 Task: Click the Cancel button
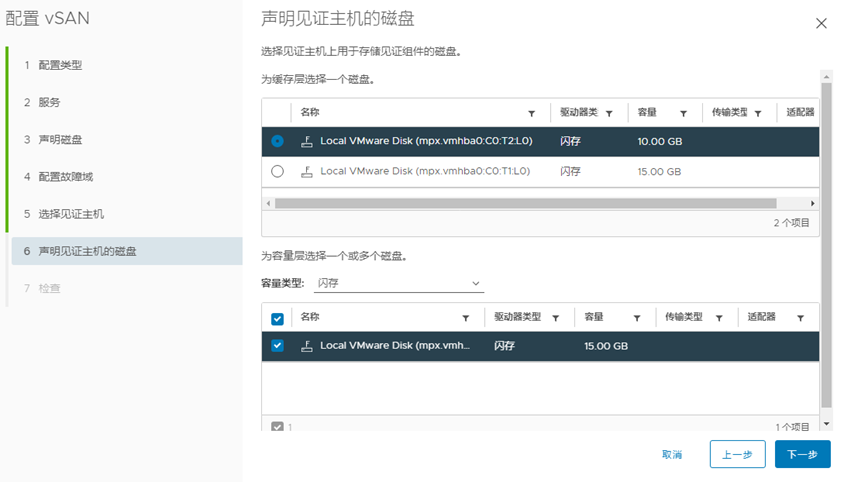point(672,455)
